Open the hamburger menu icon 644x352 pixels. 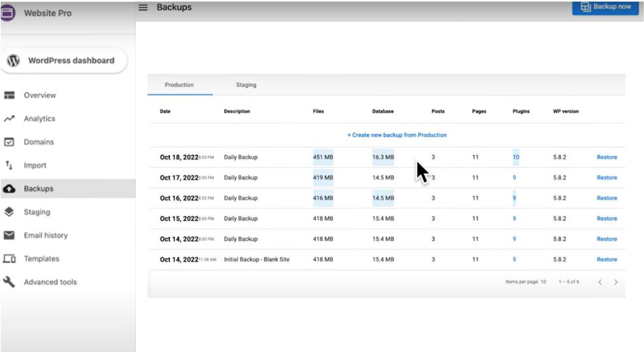143,7
